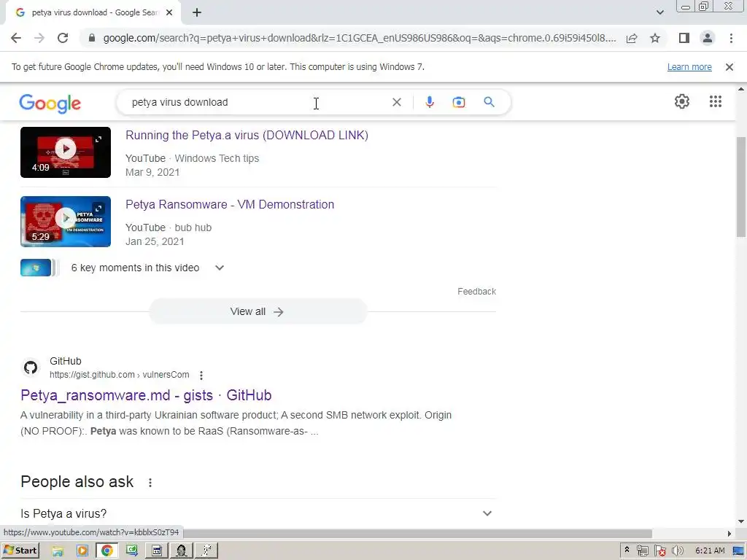Click the vertical scrollbar thumb

coord(741,186)
